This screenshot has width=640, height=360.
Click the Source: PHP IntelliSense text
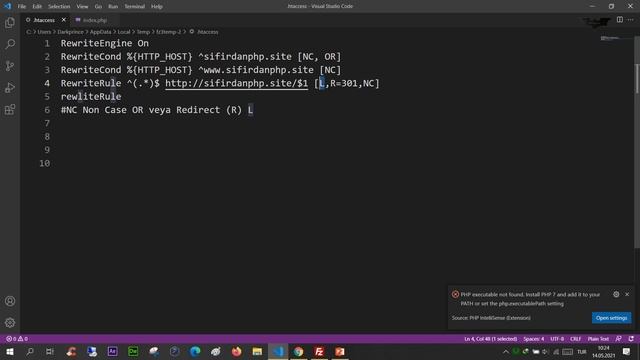491,318
